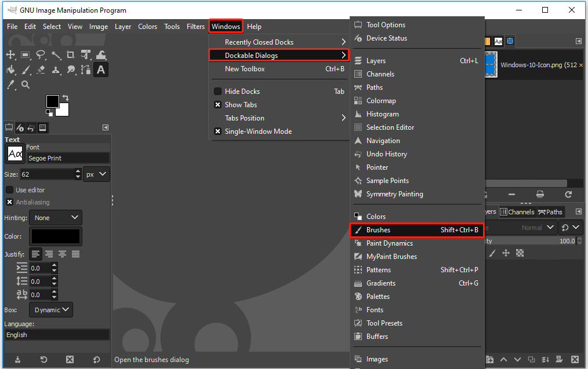The width and height of the screenshot is (588, 369).
Task: Open Layers dock tab configure menu arrow
Action: click(579, 211)
